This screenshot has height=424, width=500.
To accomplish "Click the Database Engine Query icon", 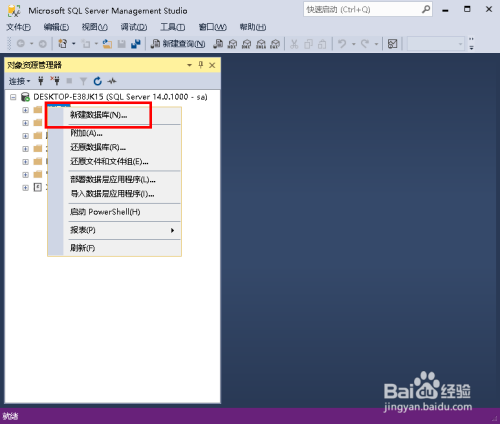I will point(218,44).
